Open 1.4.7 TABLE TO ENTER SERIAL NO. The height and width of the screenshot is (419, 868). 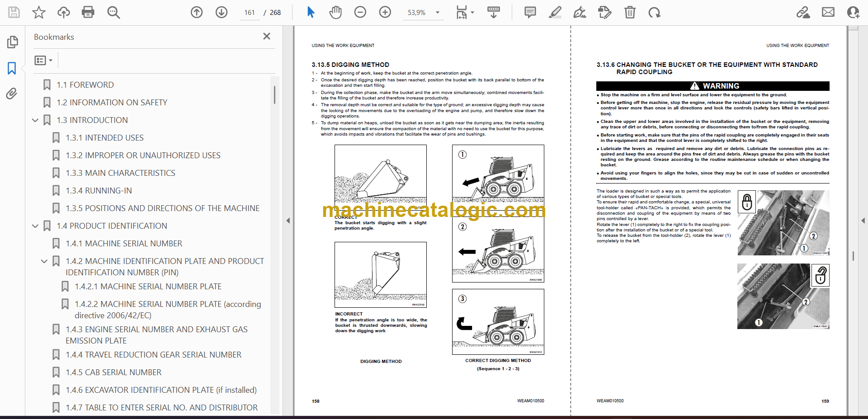click(x=161, y=408)
